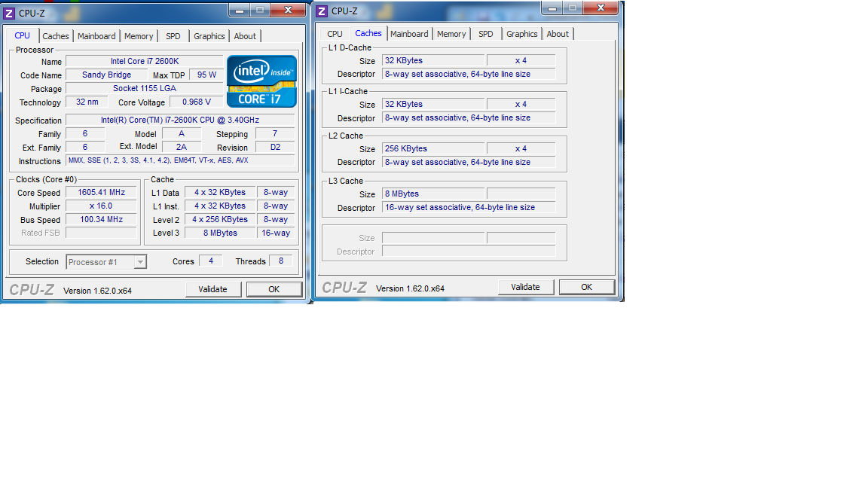Click the CPU-Z icon in left window title bar

[9, 14]
